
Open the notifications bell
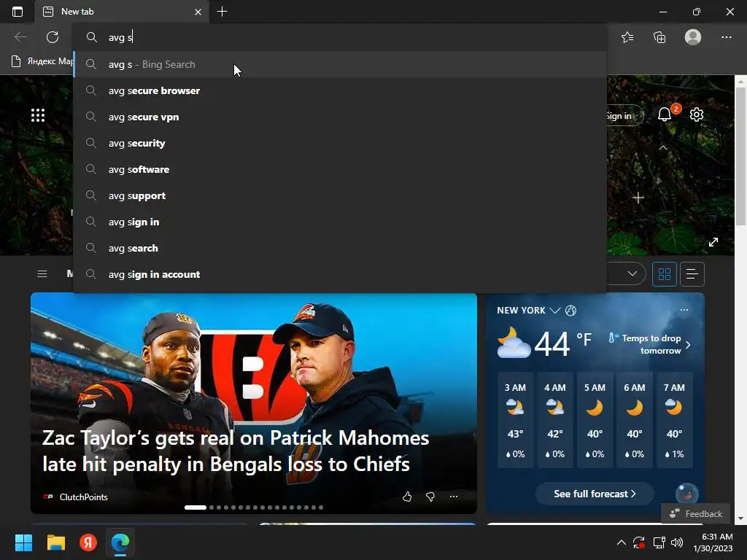(665, 114)
